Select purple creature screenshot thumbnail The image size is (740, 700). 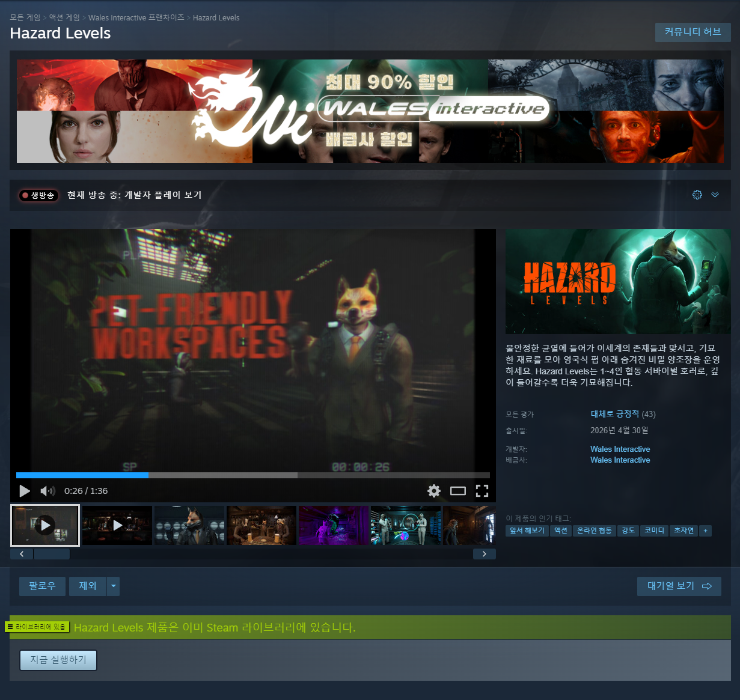pos(334,525)
